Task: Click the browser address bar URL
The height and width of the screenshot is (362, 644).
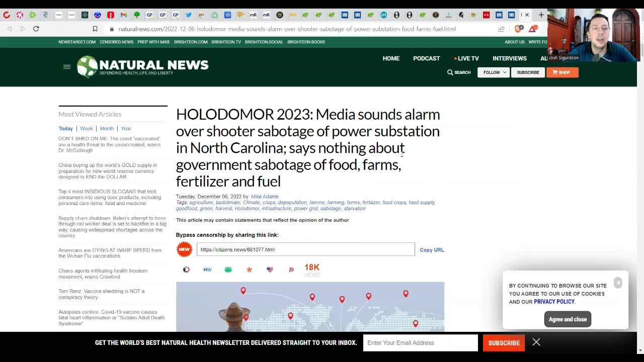Action: (x=287, y=29)
